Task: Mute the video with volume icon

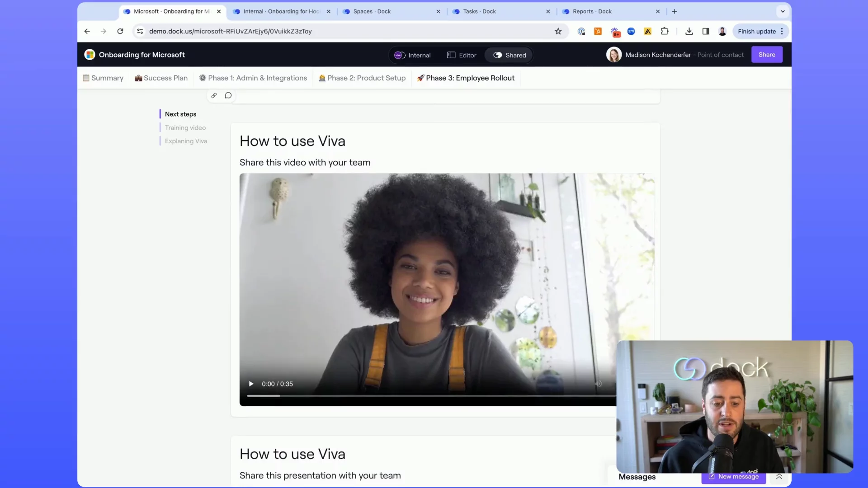Action: tap(598, 384)
